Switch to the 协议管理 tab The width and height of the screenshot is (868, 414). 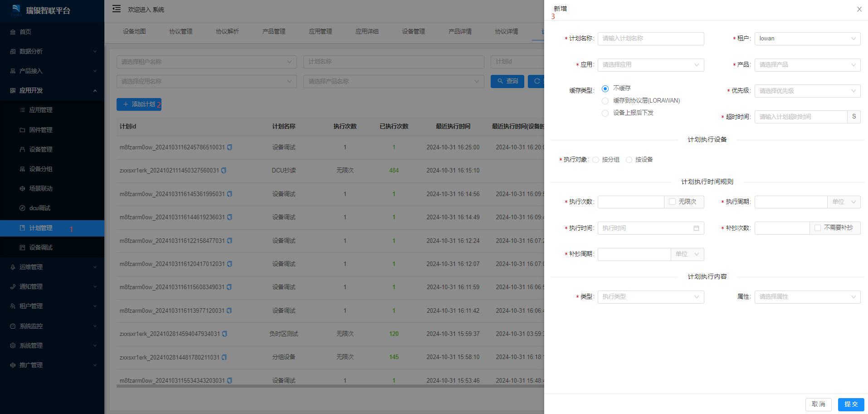point(181,31)
